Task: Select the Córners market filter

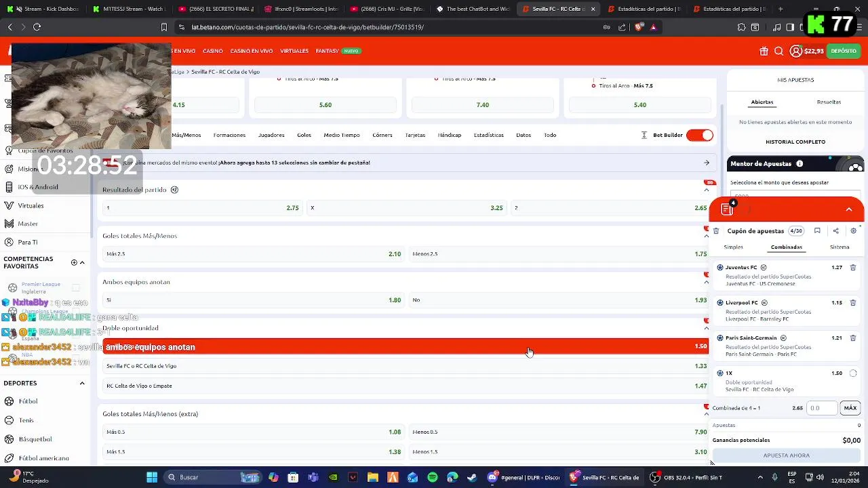Action: [382, 135]
